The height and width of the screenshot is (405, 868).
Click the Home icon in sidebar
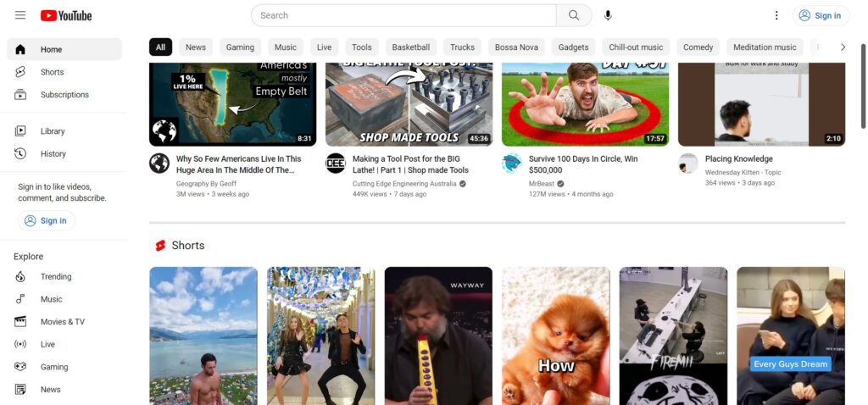20,49
